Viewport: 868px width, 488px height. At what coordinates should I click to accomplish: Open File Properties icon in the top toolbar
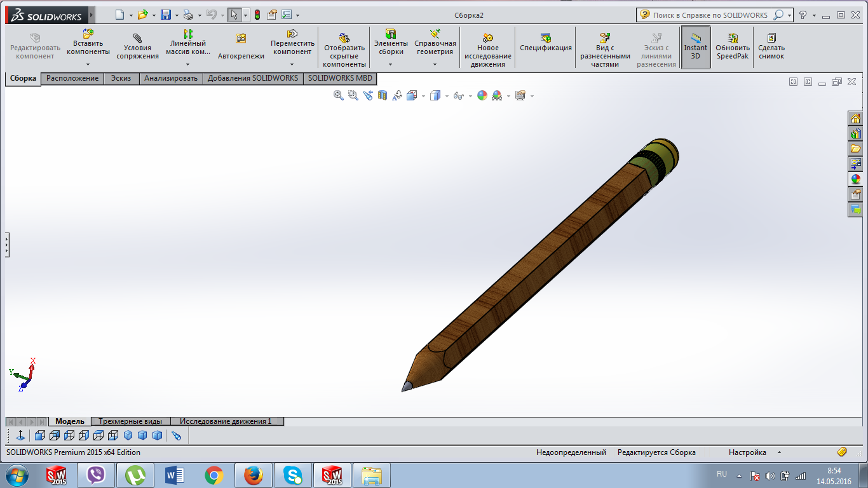click(x=272, y=15)
